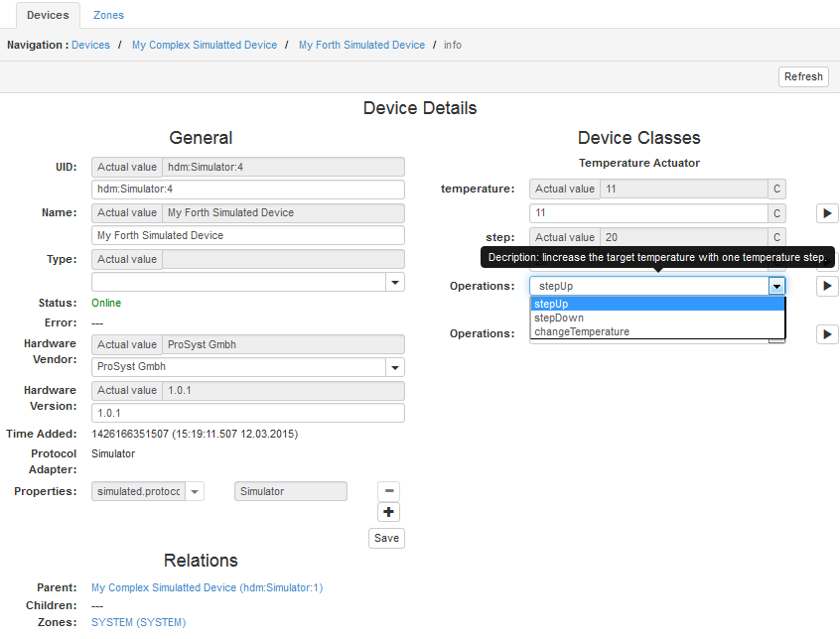Open parent My Complex Simulatted Device link
Image resolution: width=840 pixels, height=639 pixels.
click(x=207, y=587)
